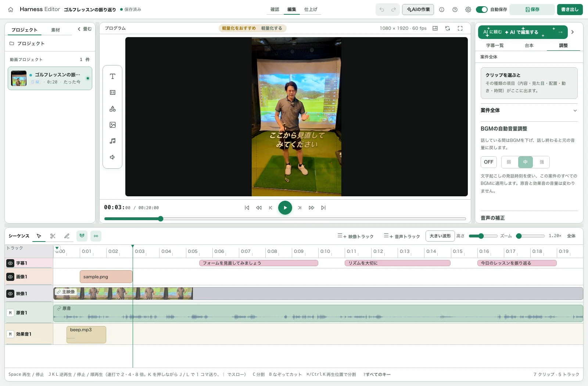Click the home icon

click(11, 10)
